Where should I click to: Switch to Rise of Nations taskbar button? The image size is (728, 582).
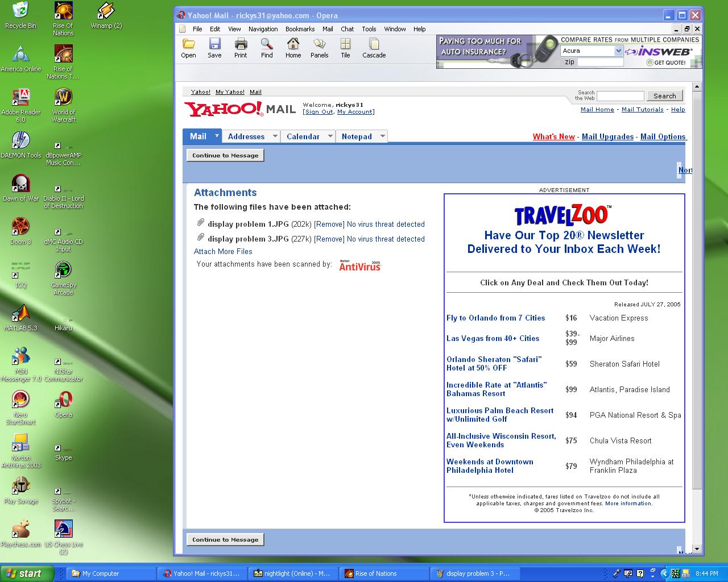[384, 573]
